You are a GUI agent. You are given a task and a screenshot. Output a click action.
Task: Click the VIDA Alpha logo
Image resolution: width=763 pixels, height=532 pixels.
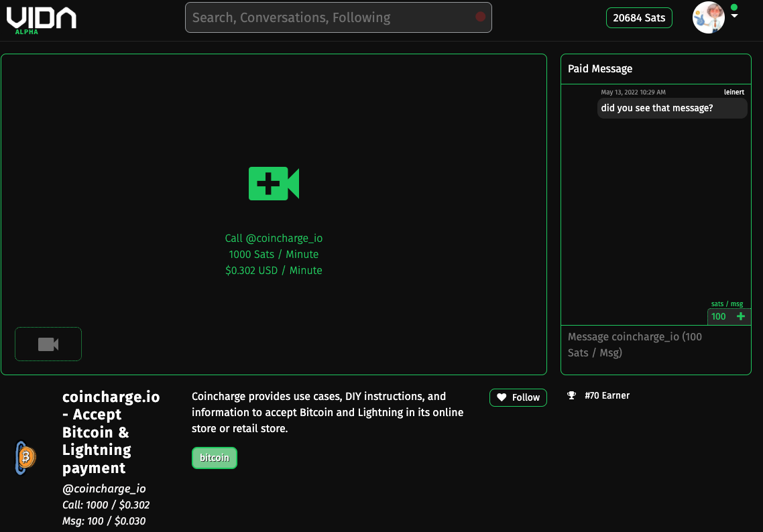point(42,20)
